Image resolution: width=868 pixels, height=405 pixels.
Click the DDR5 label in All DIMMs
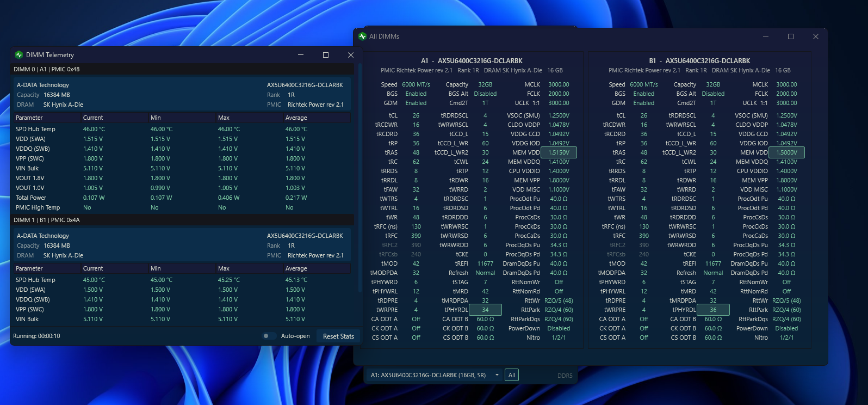(565, 376)
